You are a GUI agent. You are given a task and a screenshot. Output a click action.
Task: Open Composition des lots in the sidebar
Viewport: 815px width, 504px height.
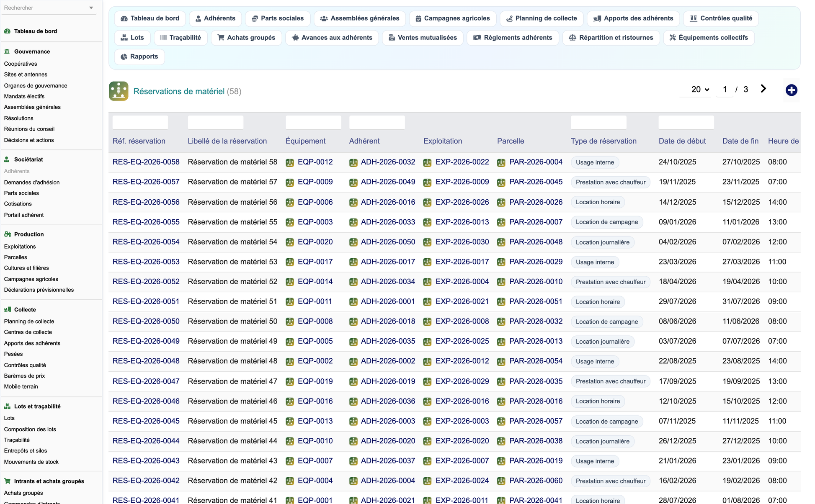tap(30, 429)
